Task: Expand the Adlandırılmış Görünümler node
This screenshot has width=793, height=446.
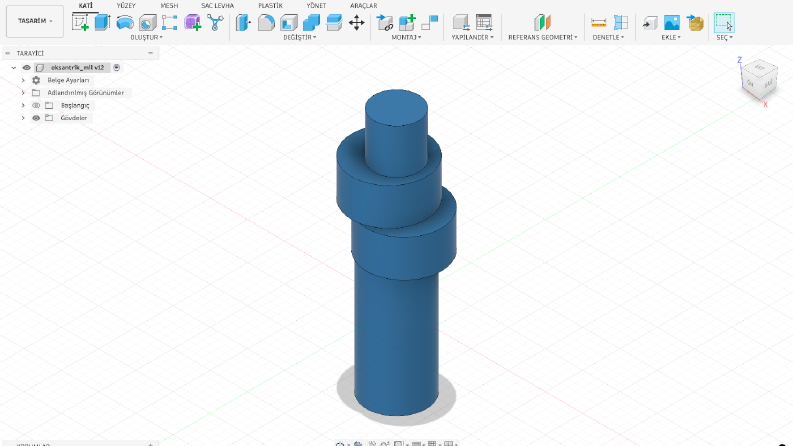Action: pyautogui.click(x=23, y=93)
